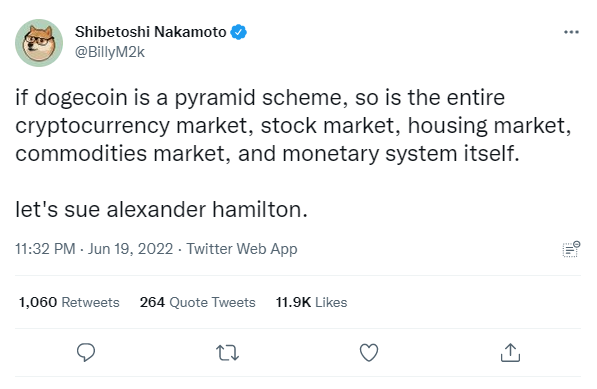
Task: Like the tweet with the heart icon
Action: tap(369, 352)
